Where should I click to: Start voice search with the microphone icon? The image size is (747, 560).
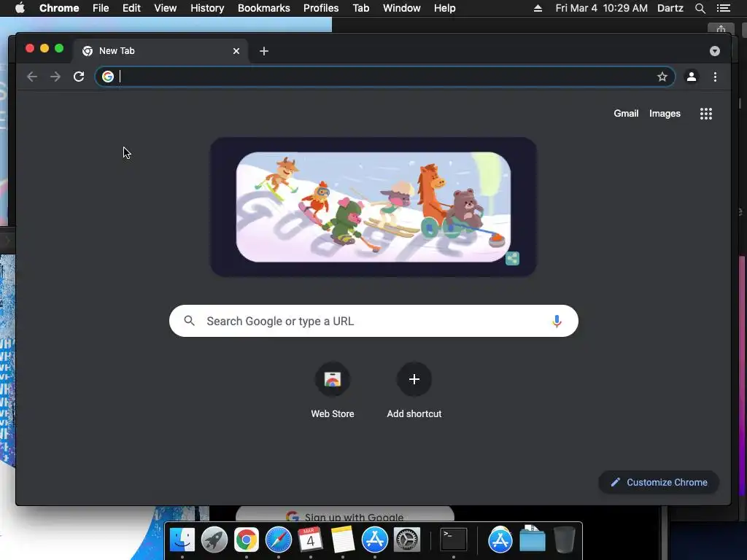557,321
